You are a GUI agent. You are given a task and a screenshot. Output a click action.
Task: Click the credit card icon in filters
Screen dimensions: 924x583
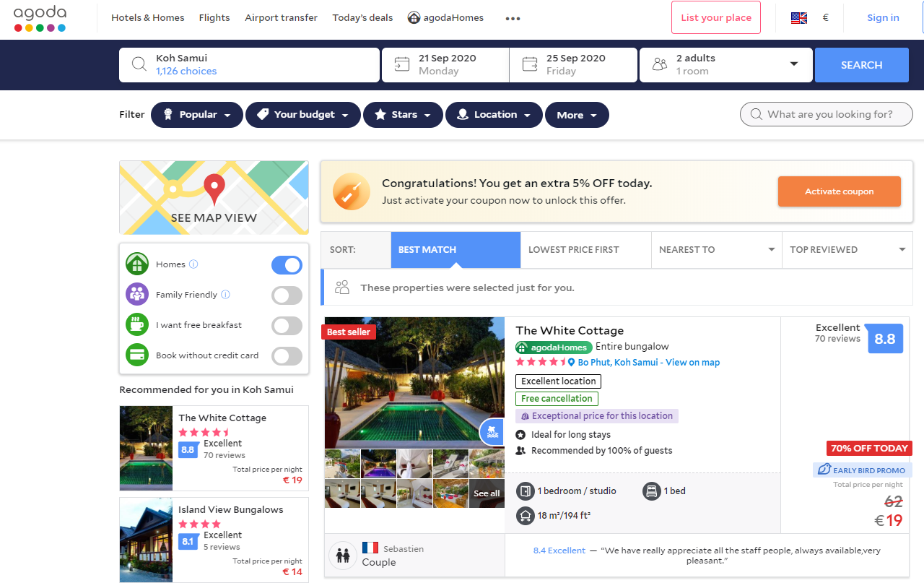click(x=137, y=355)
